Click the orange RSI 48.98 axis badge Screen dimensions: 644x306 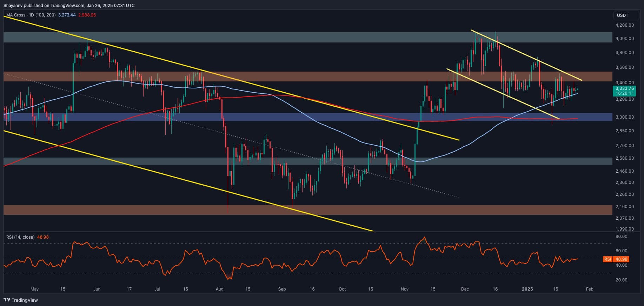click(x=616, y=259)
